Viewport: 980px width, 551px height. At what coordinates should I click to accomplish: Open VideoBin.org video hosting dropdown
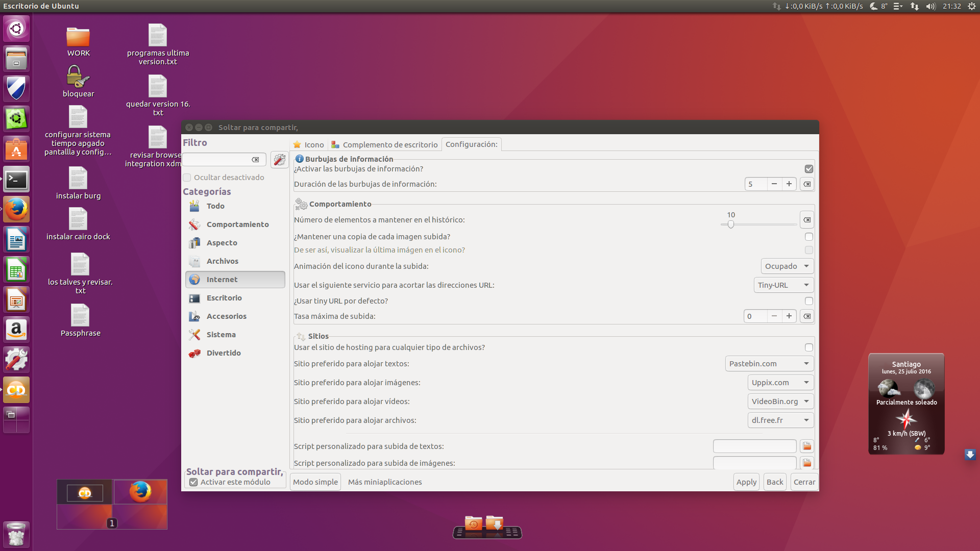[780, 402]
